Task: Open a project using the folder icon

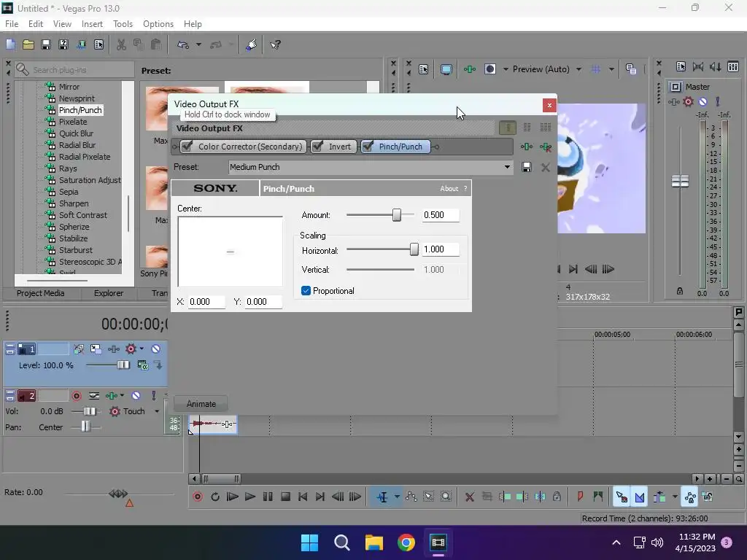Action: pyautogui.click(x=28, y=44)
